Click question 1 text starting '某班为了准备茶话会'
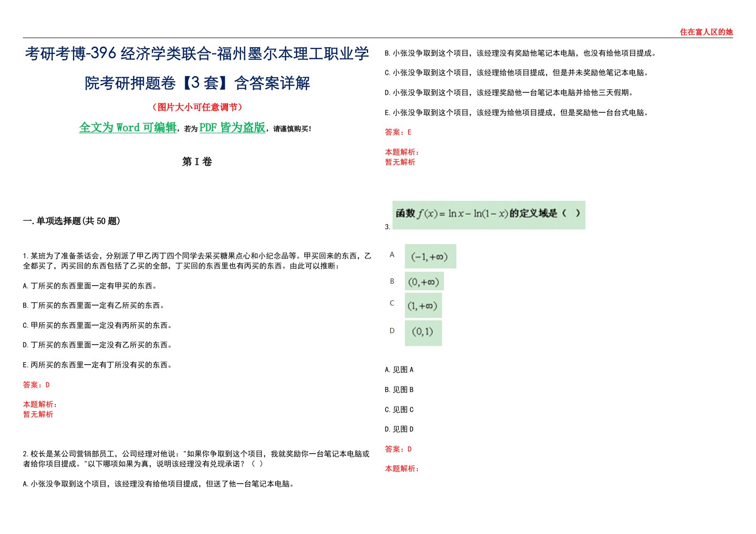The image size is (756, 534). (197, 261)
